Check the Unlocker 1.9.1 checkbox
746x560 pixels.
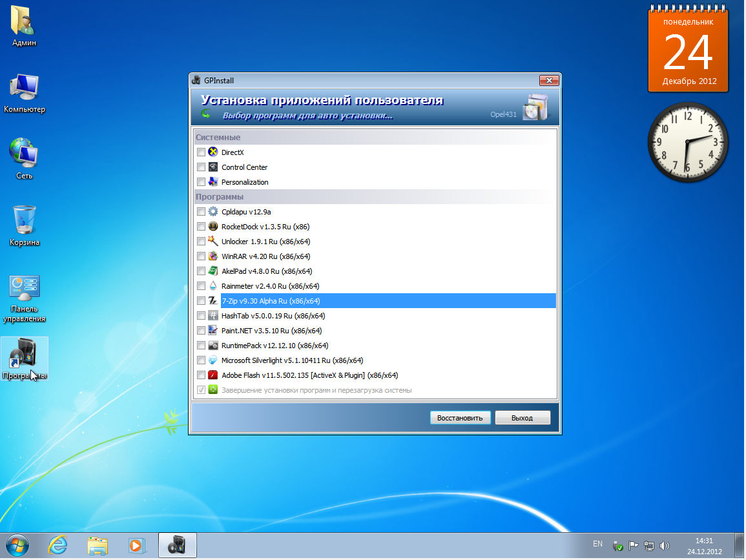pyautogui.click(x=201, y=242)
